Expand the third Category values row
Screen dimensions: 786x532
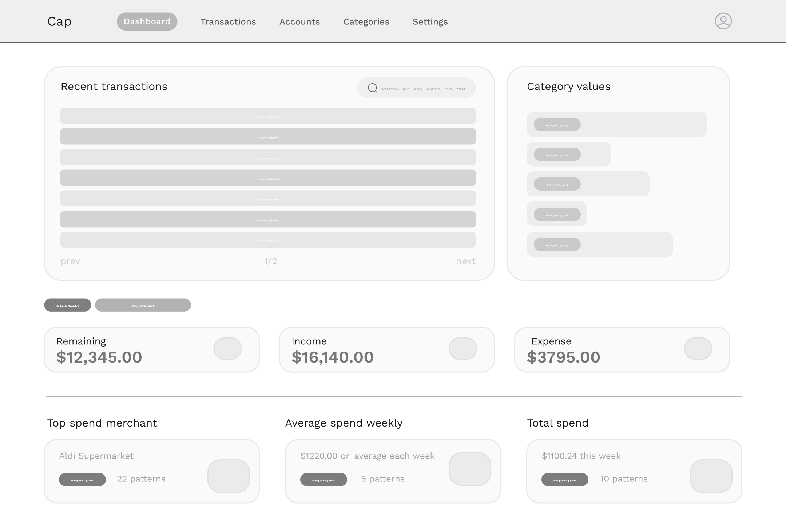pos(588,184)
